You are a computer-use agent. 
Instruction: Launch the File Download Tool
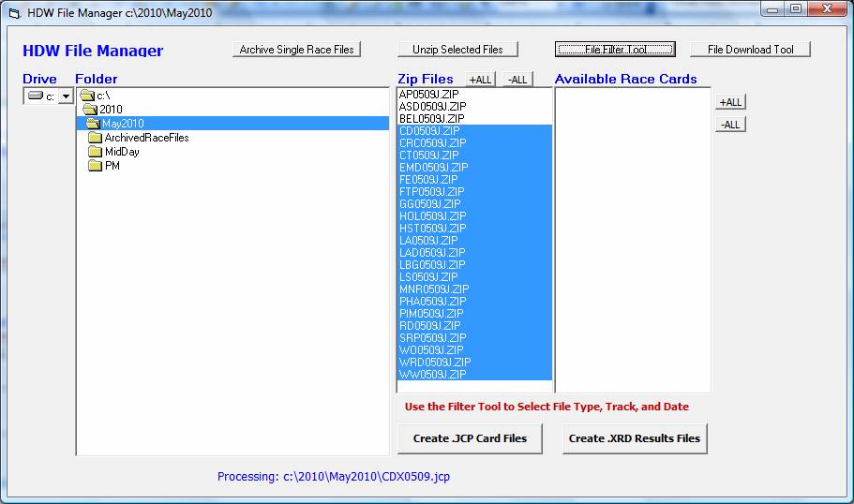pyautogui.click(x=750, y=50)
